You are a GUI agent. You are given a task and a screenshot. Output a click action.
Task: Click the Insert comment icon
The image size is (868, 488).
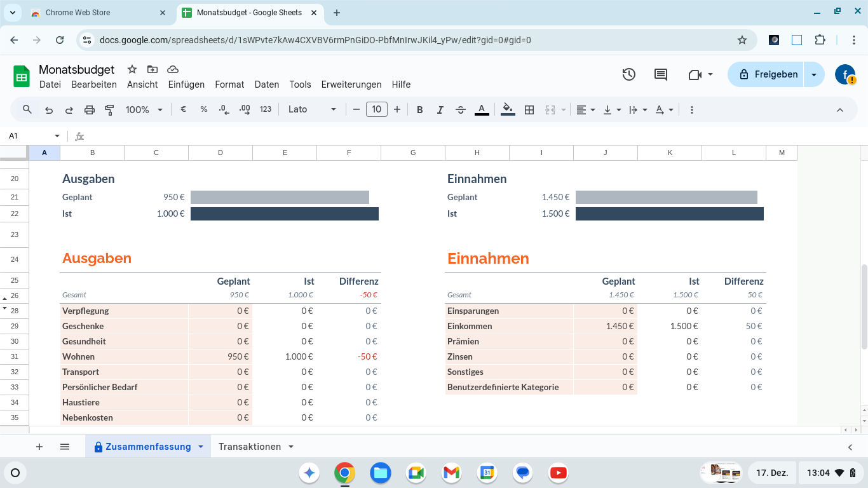[x=660, y=74]
